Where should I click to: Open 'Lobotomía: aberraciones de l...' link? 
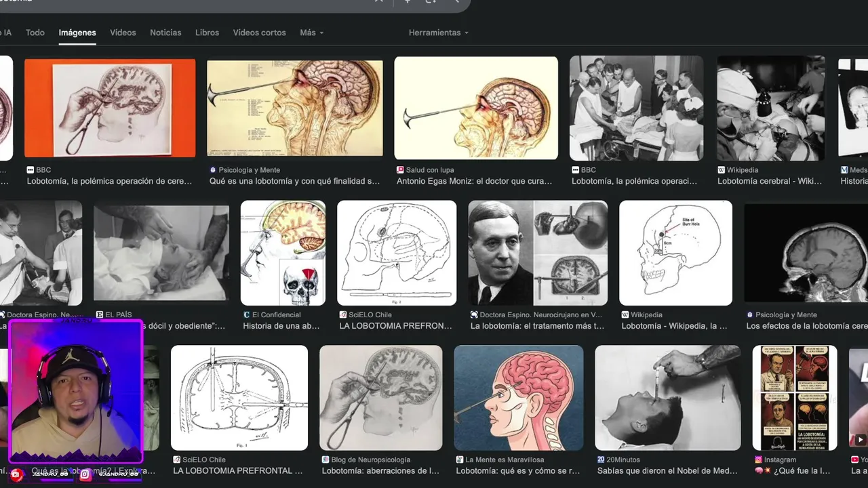point(380,470)
